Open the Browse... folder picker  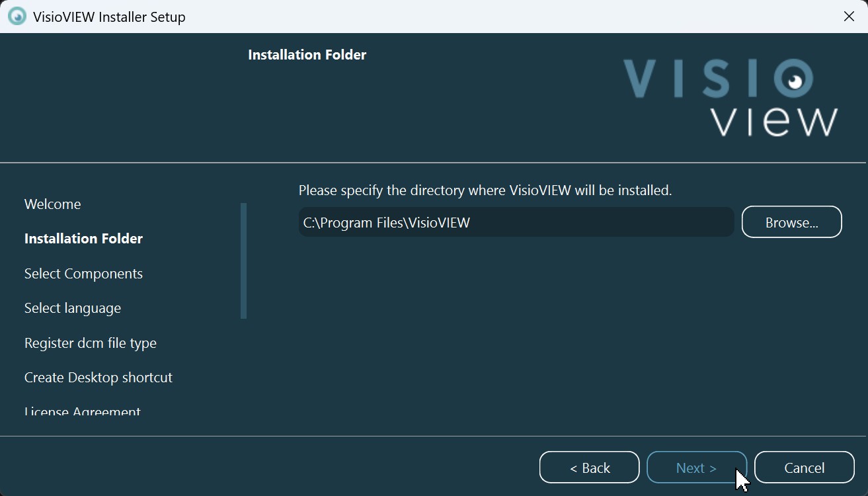(x=791, y=222)
